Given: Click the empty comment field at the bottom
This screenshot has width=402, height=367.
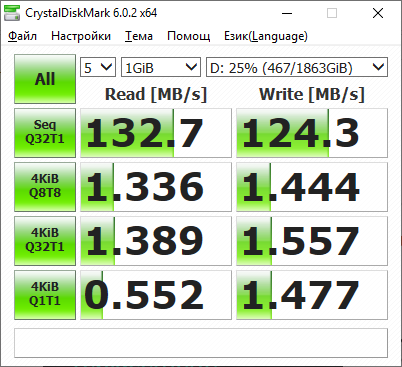Looking at the screenshot, I should (201, 343).
